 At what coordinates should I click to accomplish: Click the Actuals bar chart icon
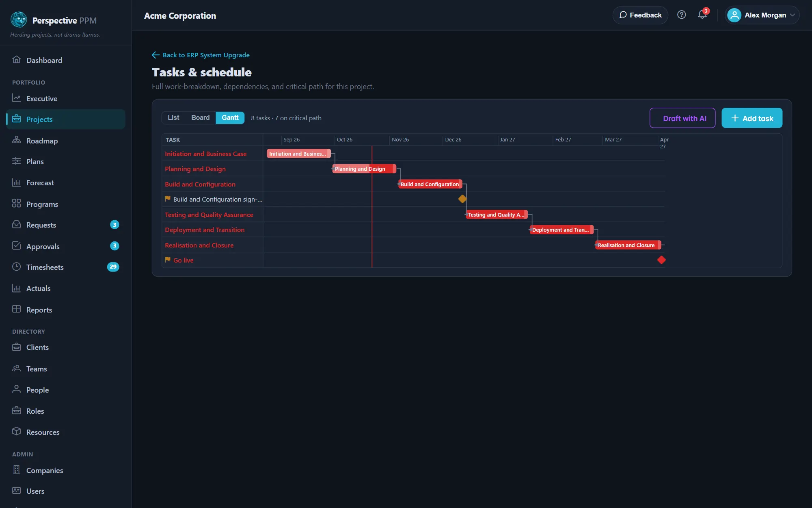pyautogui.click(x=16, y=288)
